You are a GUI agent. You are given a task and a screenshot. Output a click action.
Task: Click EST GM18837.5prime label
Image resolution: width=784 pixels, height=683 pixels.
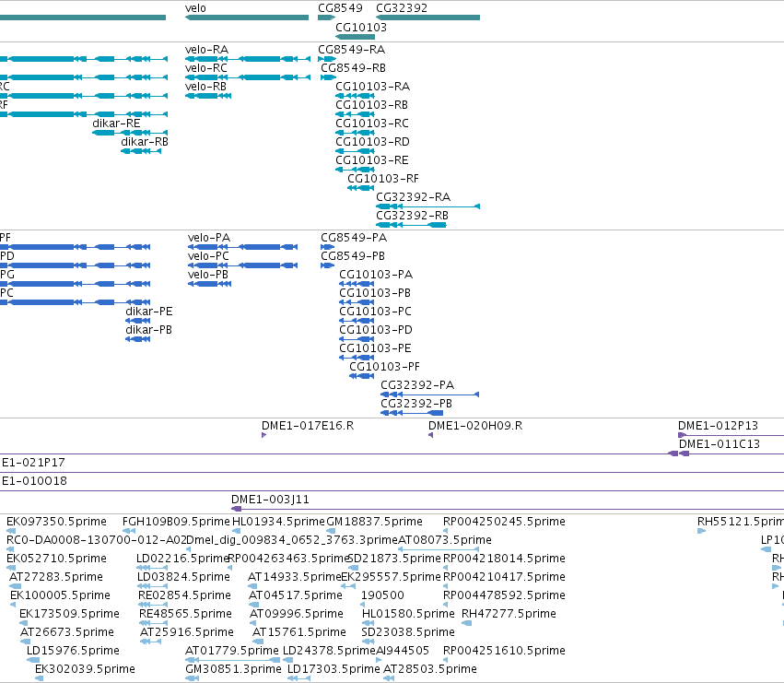pos(374,522)
